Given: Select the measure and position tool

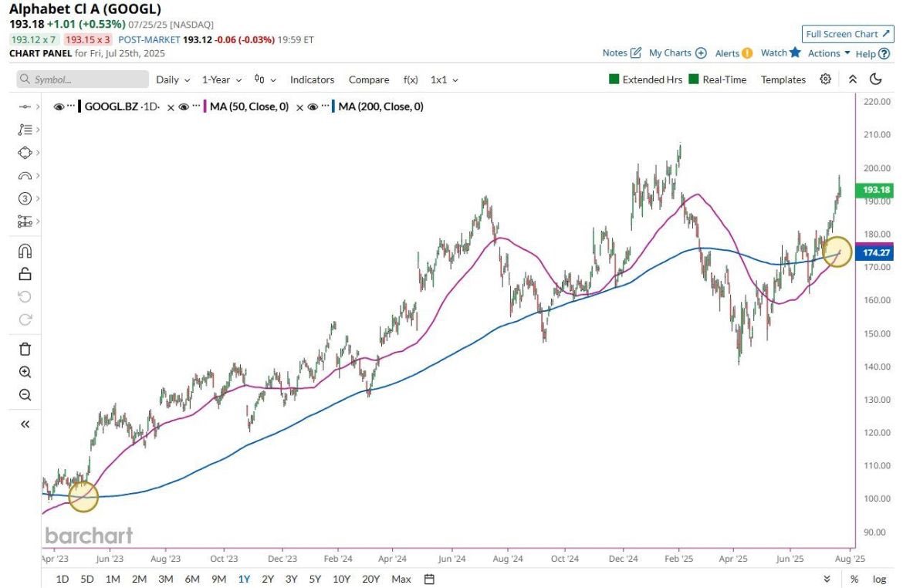Looking at the screenshot, I should [25, 221].
